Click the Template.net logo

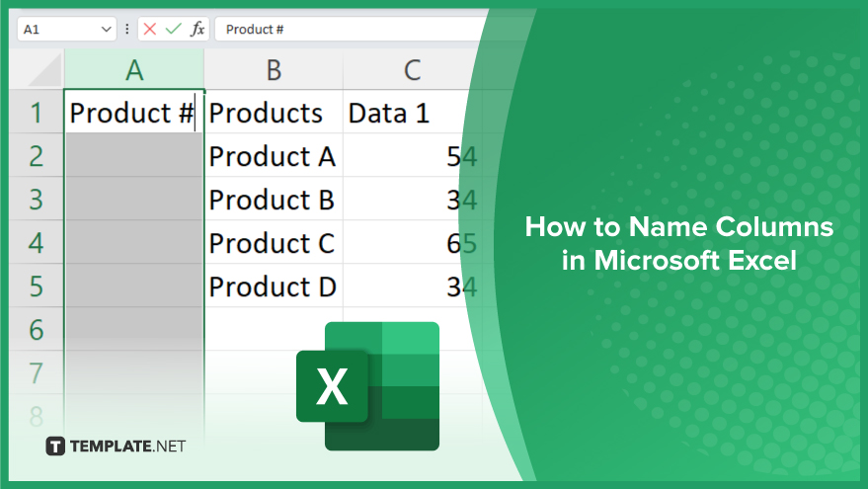[x=116, y=446]
